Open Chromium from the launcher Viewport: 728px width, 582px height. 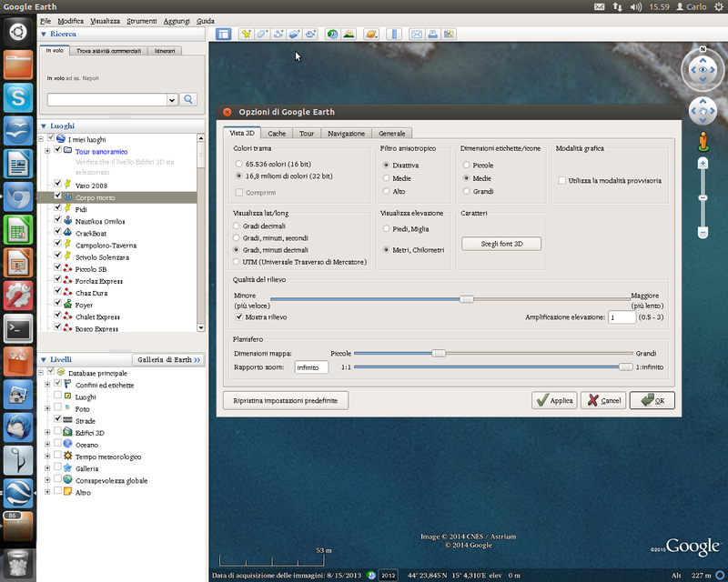(18, 196)
